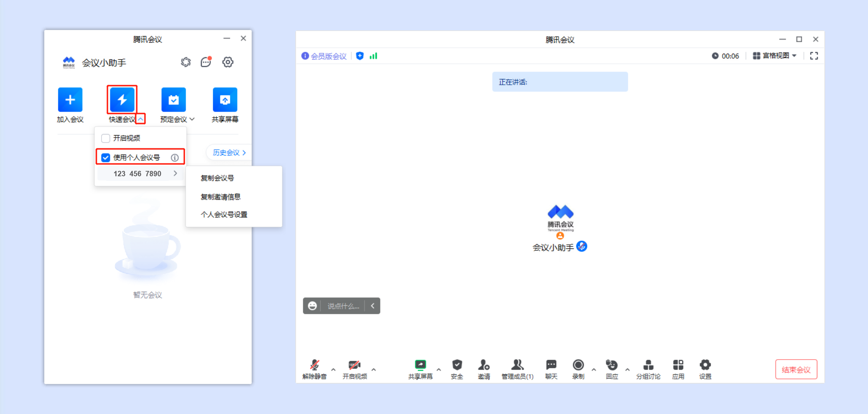Open 分组讨论 icon

[648, 365]
